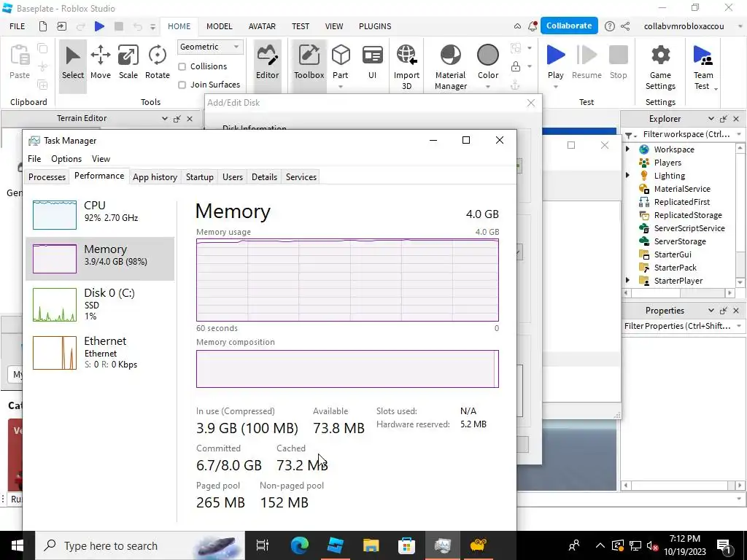
Task: Toggle the Join Surfaces checkbox
Action: coord(182,85)
